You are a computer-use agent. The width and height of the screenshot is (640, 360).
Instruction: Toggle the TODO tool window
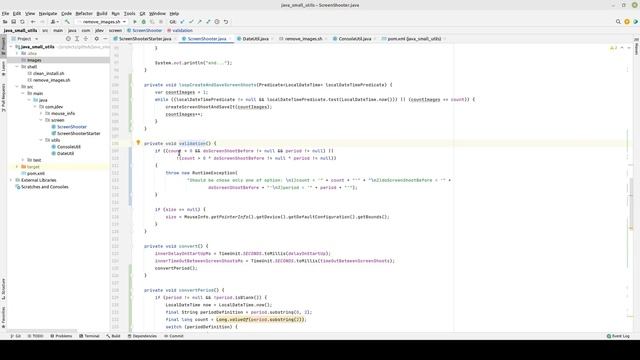[36, 336]
